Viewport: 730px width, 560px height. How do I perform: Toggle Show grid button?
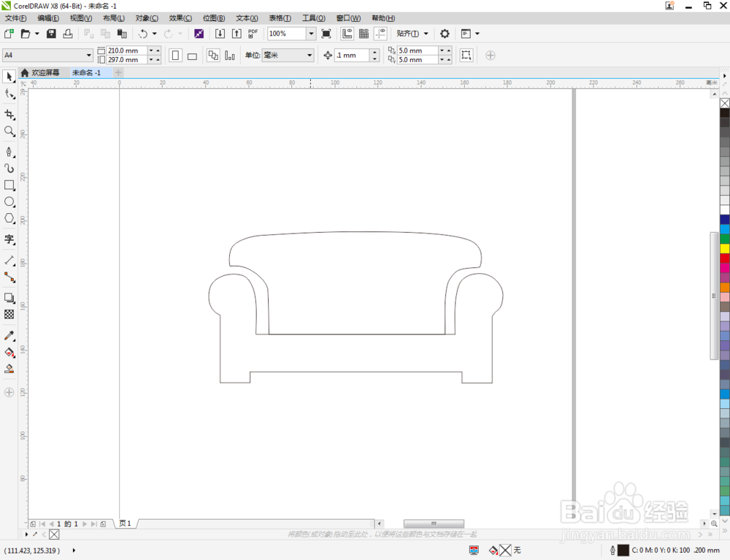coord(364,34)
